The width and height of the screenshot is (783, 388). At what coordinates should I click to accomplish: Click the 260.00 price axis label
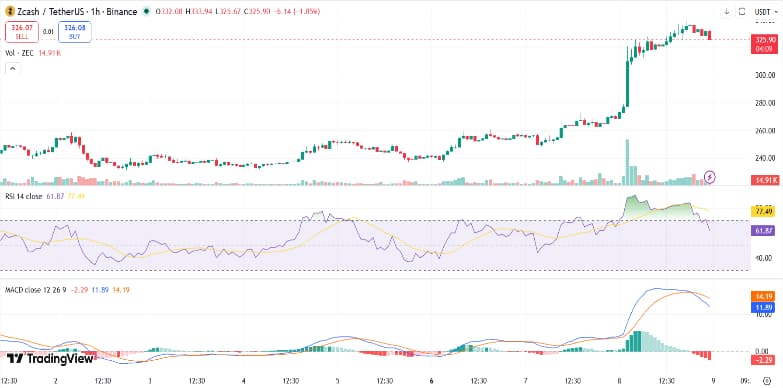pos(765,131)
